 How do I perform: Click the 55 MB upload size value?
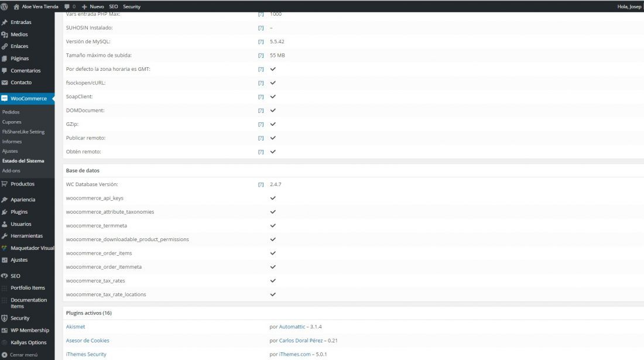click(278, 56)
